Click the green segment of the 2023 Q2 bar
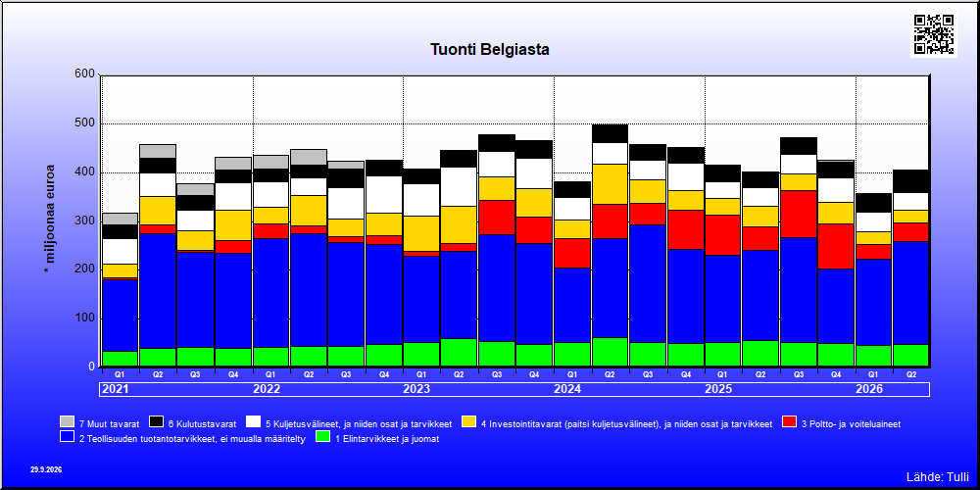The width and height of the screenshot is (980, 490). [x=459, y=353]
